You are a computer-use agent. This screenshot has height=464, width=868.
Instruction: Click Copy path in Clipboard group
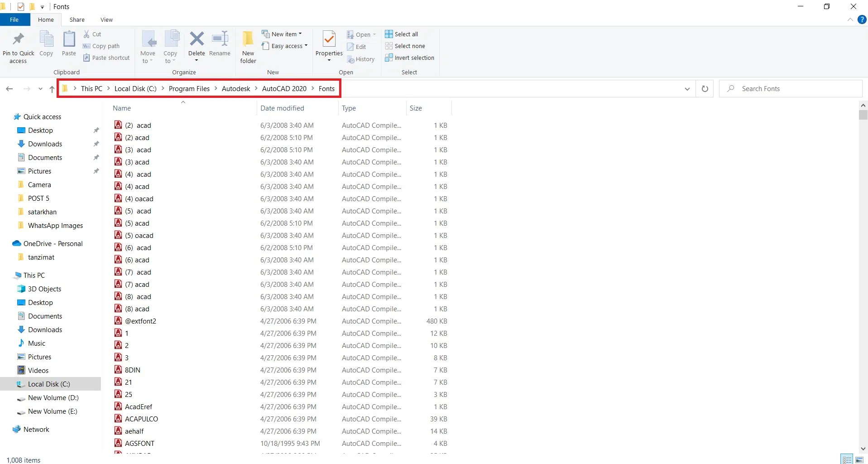click(101, 46)
